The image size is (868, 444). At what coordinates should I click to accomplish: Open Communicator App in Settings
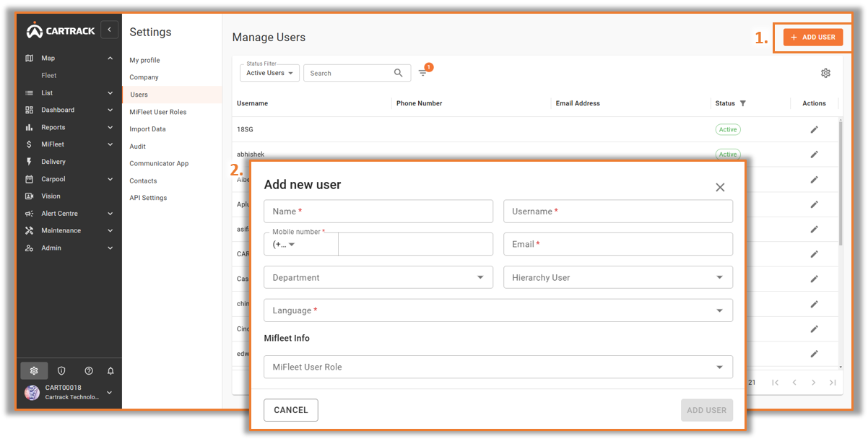(x=159, y=163)
